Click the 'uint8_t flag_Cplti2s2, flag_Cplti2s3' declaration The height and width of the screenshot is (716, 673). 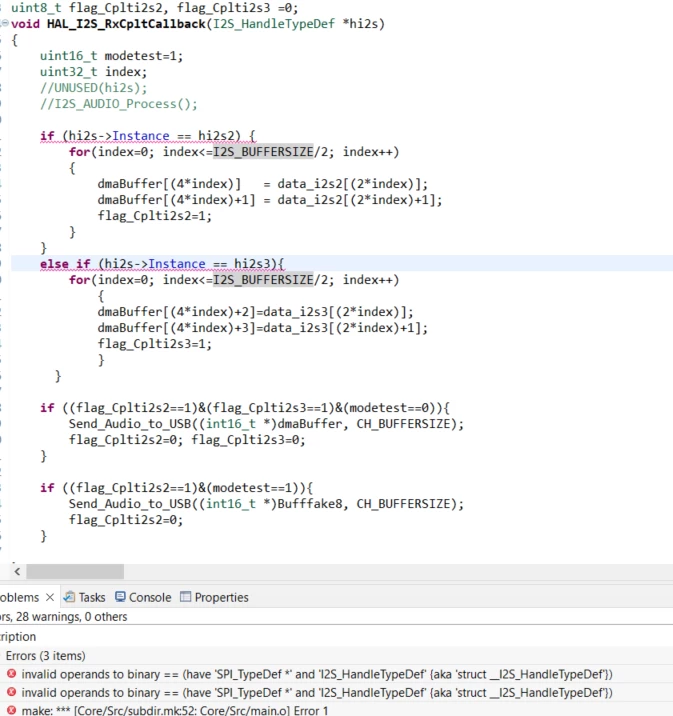(155, 8)
